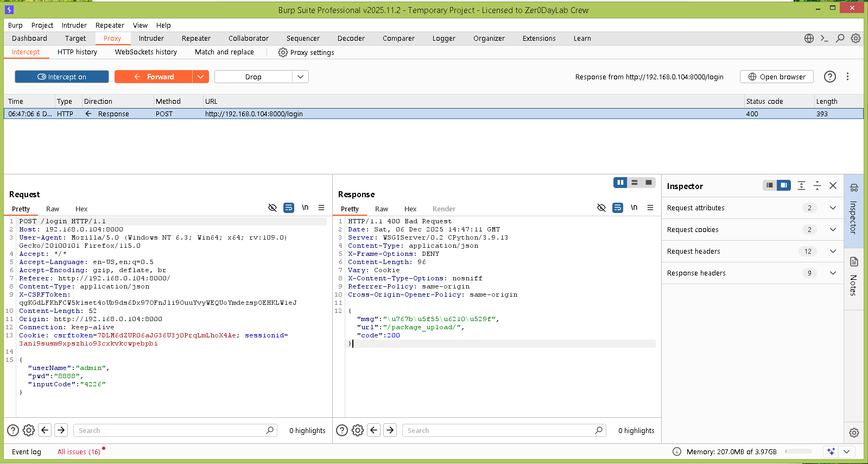Open the command palette terminal icon
Viewport: 868px width, 464px height.
[824, 39]
